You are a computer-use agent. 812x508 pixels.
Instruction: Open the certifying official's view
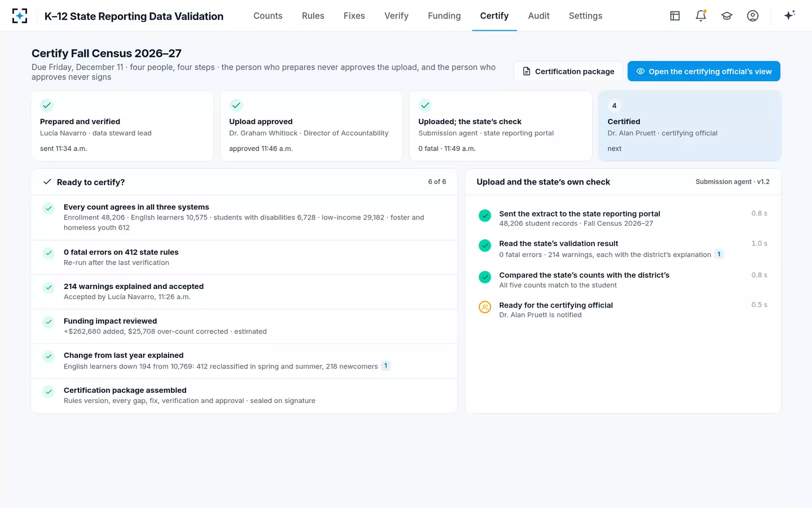704,71
